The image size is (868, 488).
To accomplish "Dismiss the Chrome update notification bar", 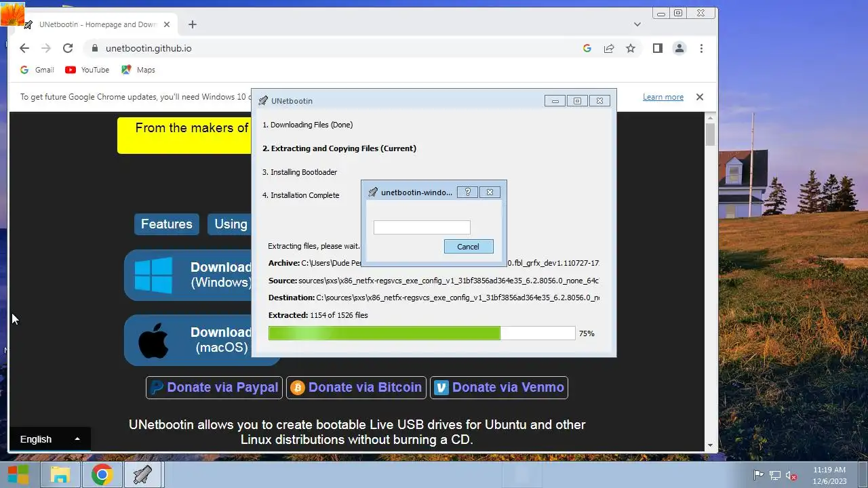I will coord(700,97).
